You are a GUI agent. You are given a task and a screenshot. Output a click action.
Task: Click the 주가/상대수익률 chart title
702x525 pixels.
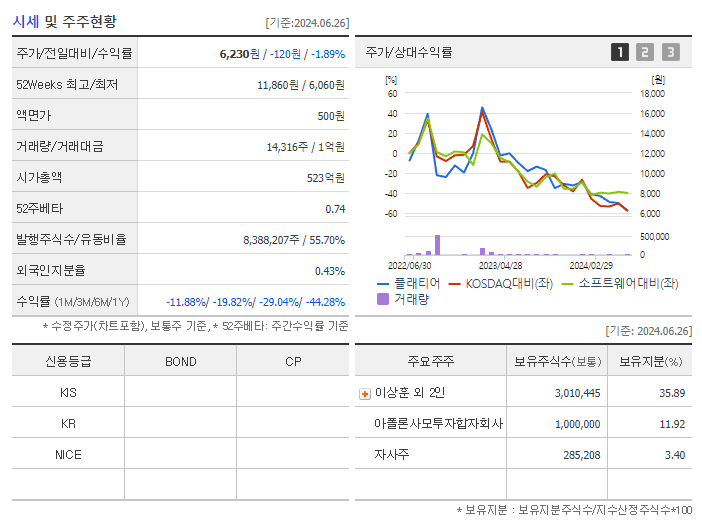[409, 52]
